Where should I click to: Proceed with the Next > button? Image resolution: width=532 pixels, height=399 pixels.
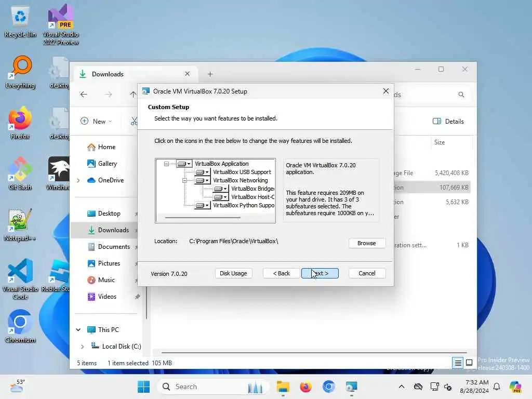pyautogui.click(x=320, y=273)
